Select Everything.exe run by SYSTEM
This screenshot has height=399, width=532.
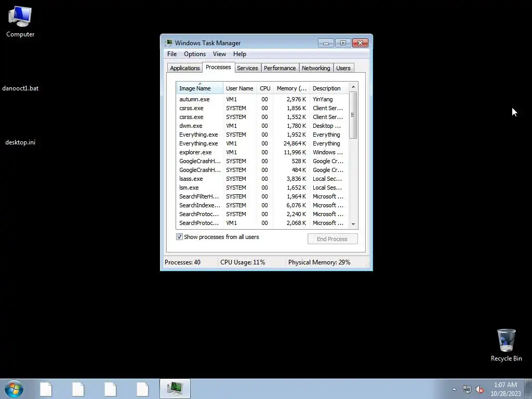262,135
